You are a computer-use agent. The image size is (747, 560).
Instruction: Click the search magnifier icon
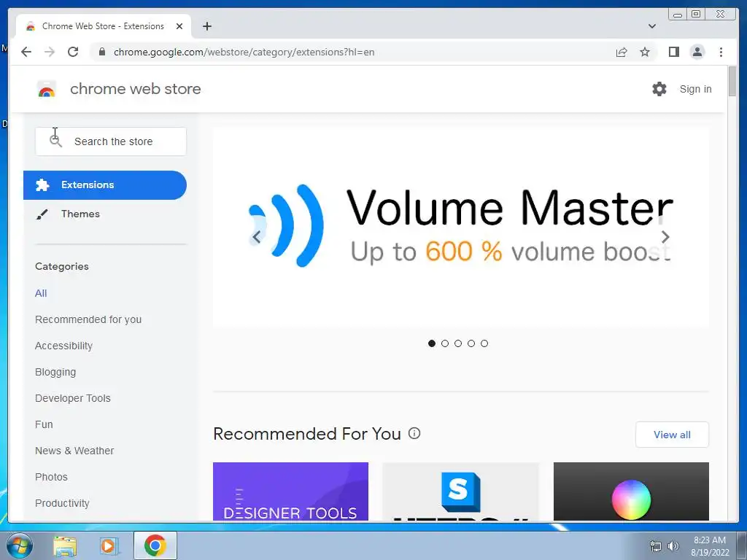[55, 141]
